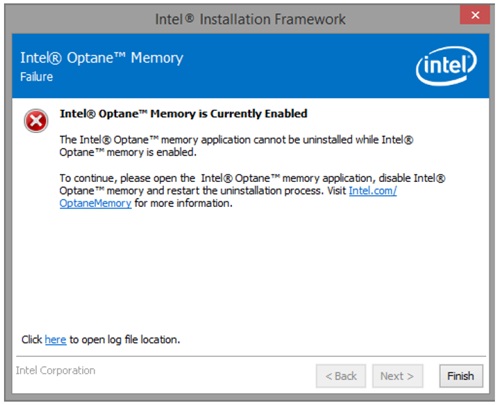Click the Failure status subtitle
Screen dimensions: 499x405
36,77
